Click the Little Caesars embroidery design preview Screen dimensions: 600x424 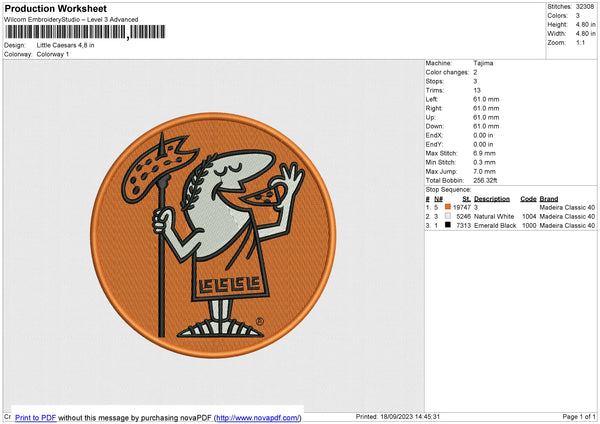213,235
